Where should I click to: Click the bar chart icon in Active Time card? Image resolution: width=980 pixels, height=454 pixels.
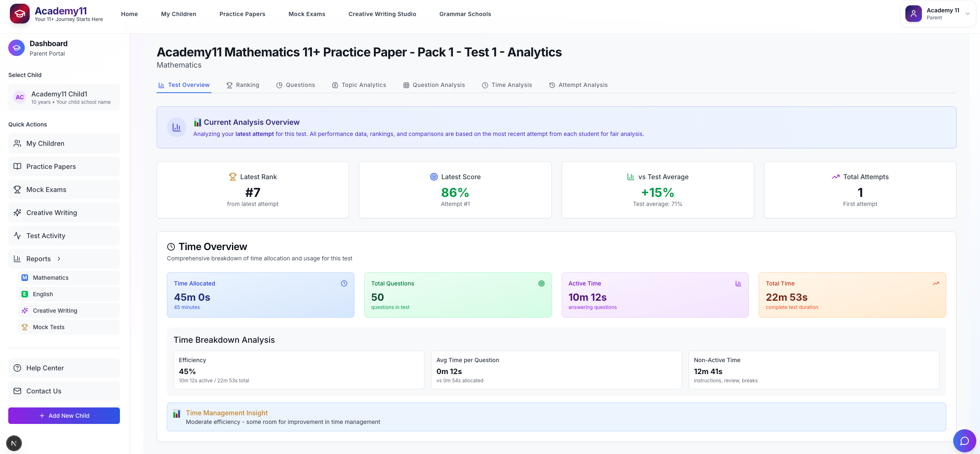[738, 283]
